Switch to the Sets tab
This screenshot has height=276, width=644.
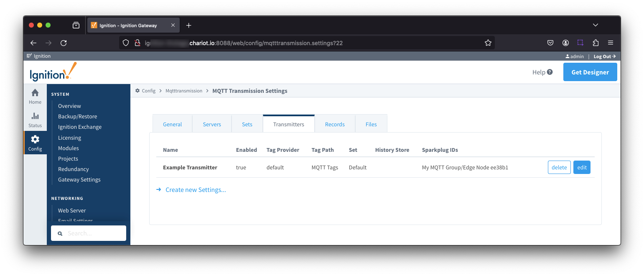pyautogui.click(x=247, y=124)
